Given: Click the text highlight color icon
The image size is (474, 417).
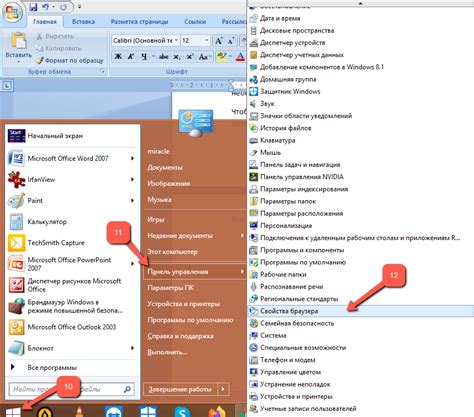Looking at the screenshot, I should [x=222, y=56].
